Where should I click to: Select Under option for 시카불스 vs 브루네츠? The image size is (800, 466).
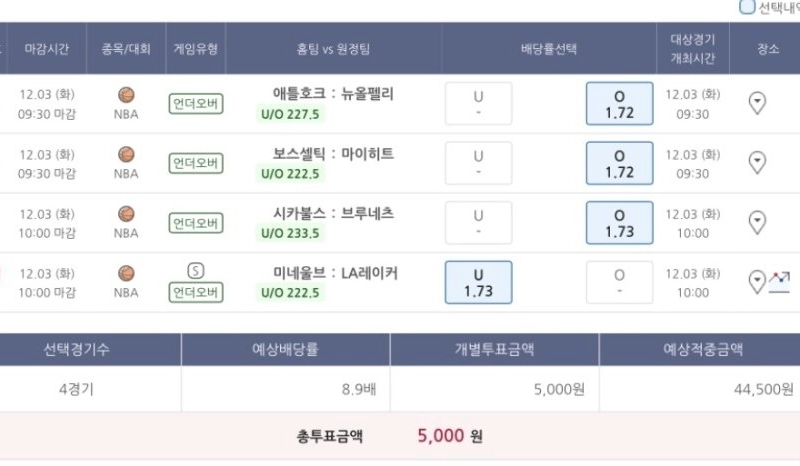(478, 222)
